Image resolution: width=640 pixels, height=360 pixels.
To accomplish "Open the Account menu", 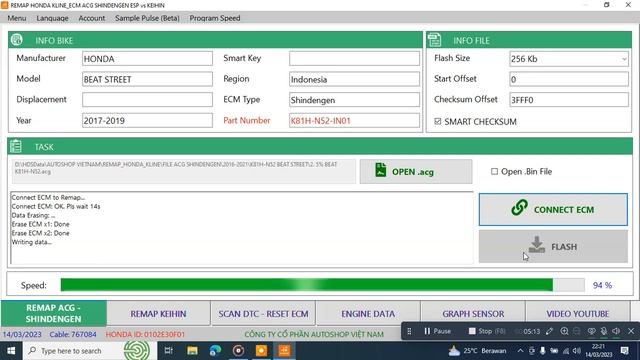I will tap(92, 18).
